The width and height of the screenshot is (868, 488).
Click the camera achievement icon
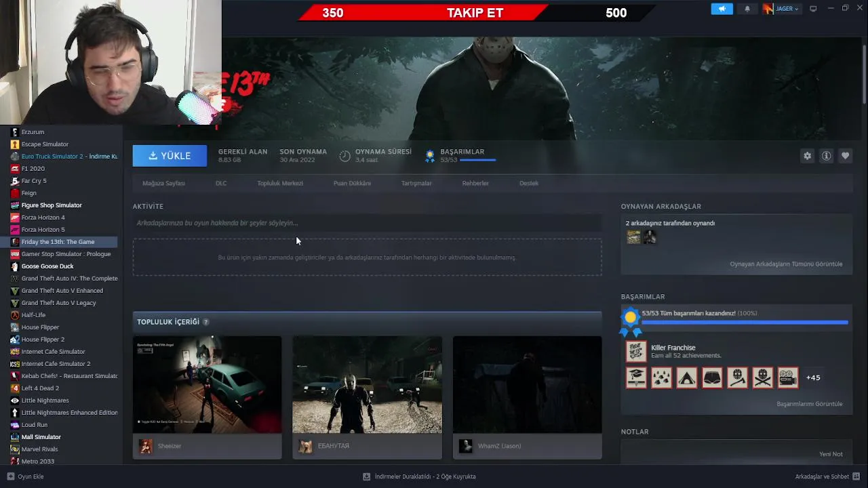point(788,378)
